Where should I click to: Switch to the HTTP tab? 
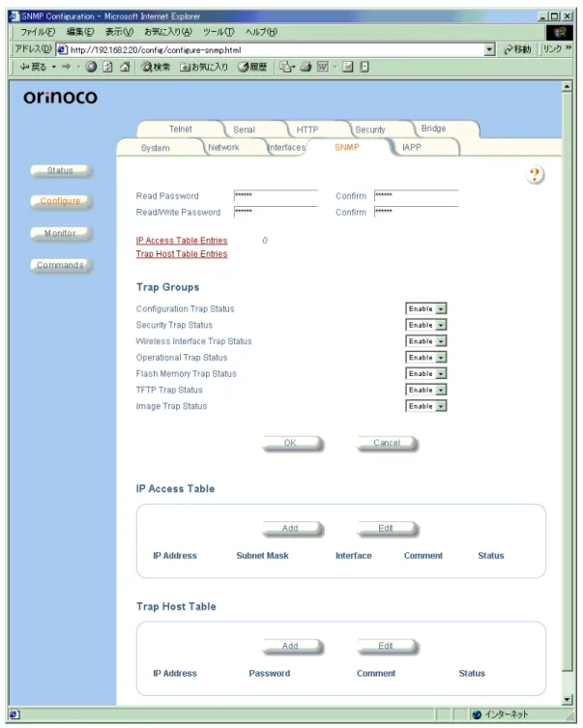click(x=307, y=130)
